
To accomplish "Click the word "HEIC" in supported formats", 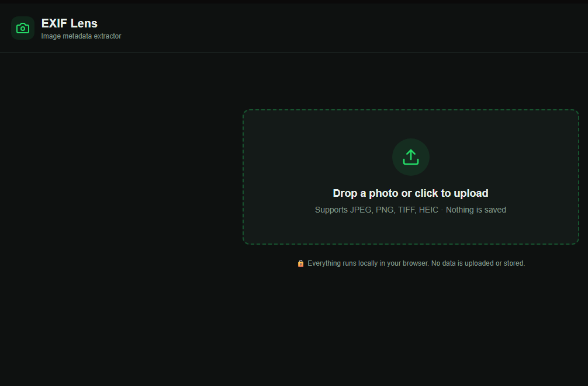I will (x=428, y=210).
